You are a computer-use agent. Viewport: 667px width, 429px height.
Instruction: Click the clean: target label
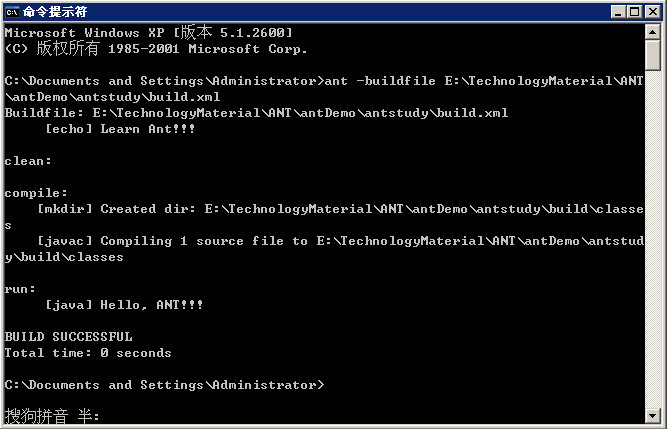point(28,161)
